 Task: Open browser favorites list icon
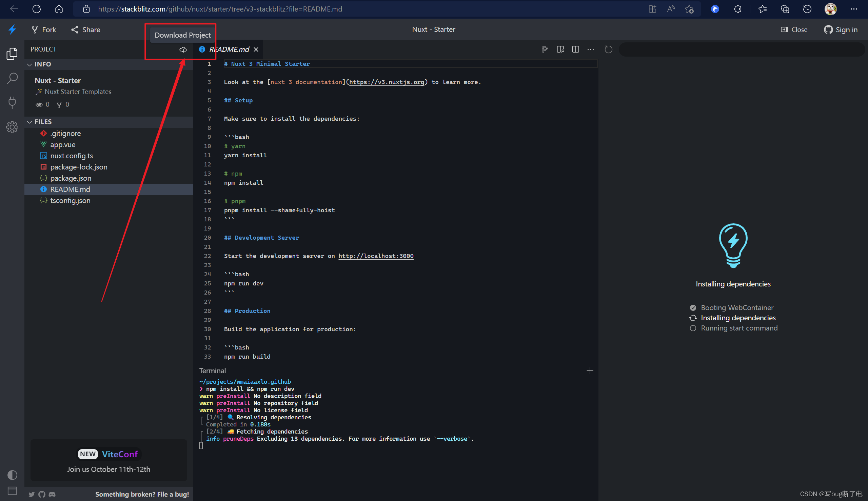(763, 9)
